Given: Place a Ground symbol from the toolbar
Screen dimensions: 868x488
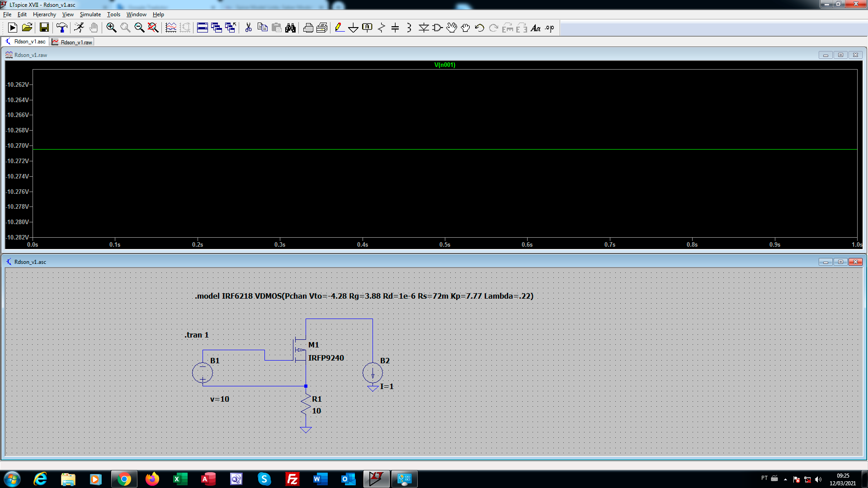Looking at the screenshot, I should 353,28.
